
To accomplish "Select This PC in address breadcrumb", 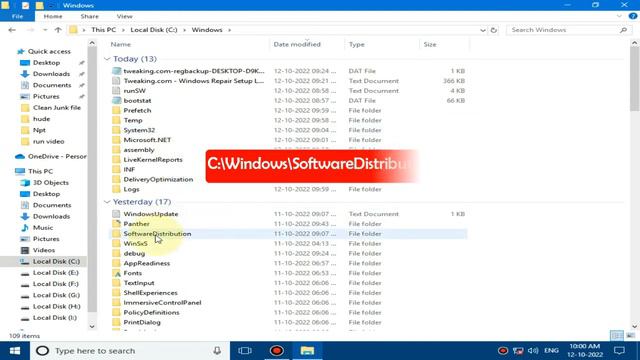I will click(x=103, y=30).
